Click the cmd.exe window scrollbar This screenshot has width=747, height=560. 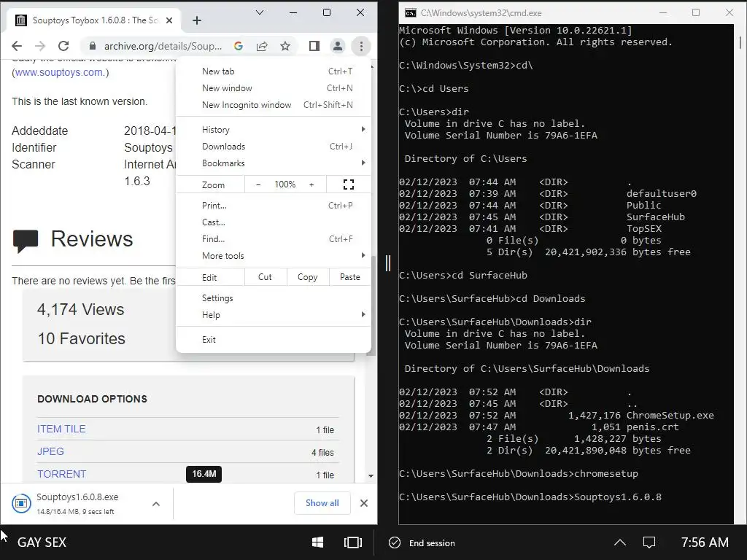(x=740, y=43)
